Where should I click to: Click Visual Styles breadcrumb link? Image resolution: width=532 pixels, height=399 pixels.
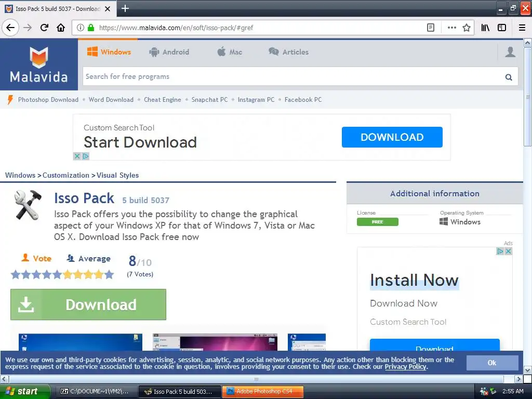118,175
